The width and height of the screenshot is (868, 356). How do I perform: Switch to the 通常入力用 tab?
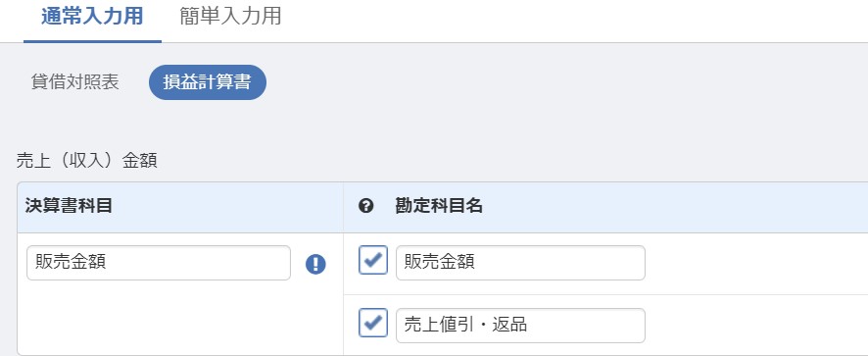point(92,17)
